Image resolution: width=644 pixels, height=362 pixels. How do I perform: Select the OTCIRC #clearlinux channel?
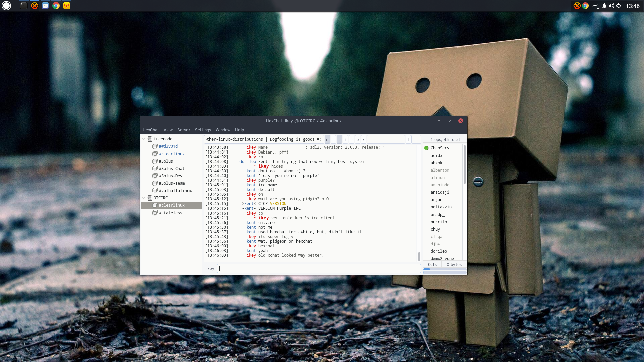tap(172, 205)
